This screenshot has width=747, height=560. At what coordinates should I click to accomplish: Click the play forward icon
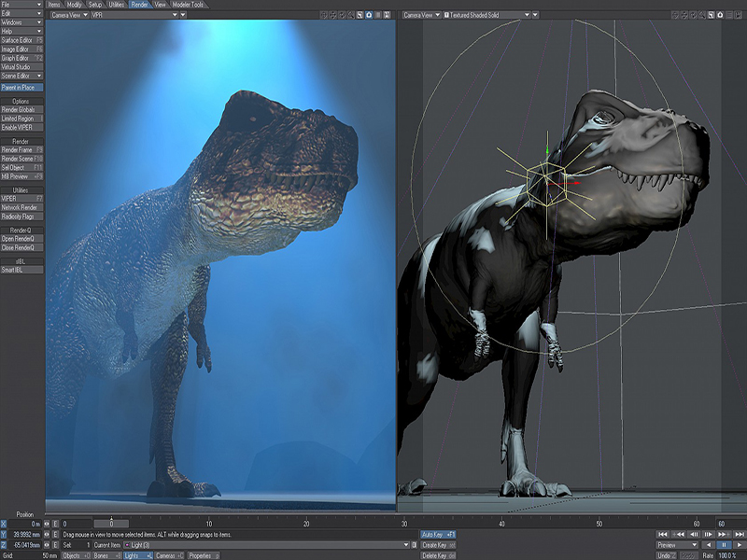tap(738, 545)
